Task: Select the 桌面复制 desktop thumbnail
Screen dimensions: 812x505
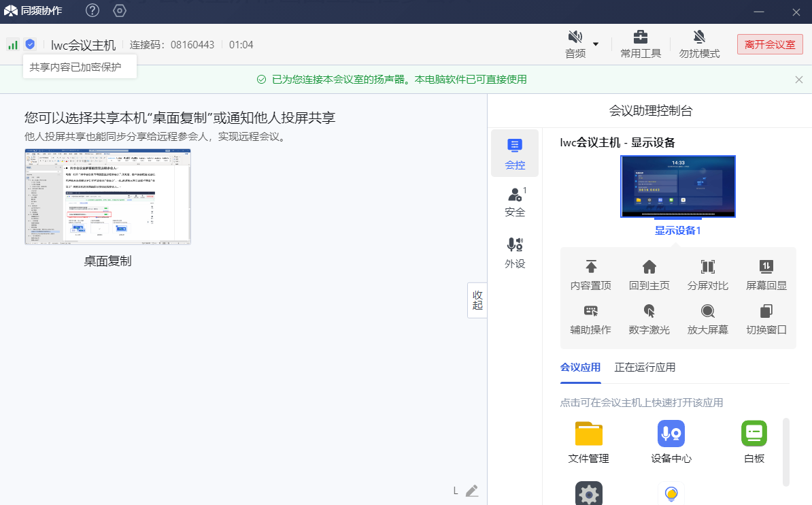Action: pyautogui.click(x=107, y=197)
